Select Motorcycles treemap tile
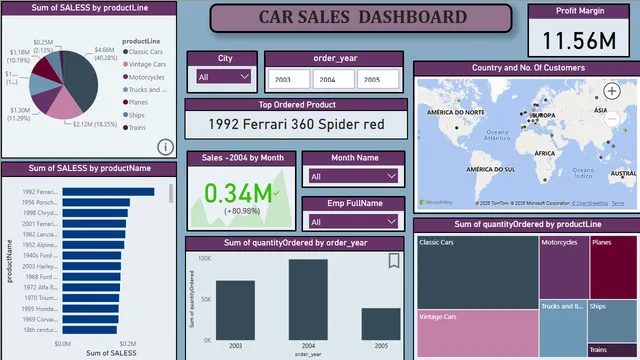 (x=564, y=267)
